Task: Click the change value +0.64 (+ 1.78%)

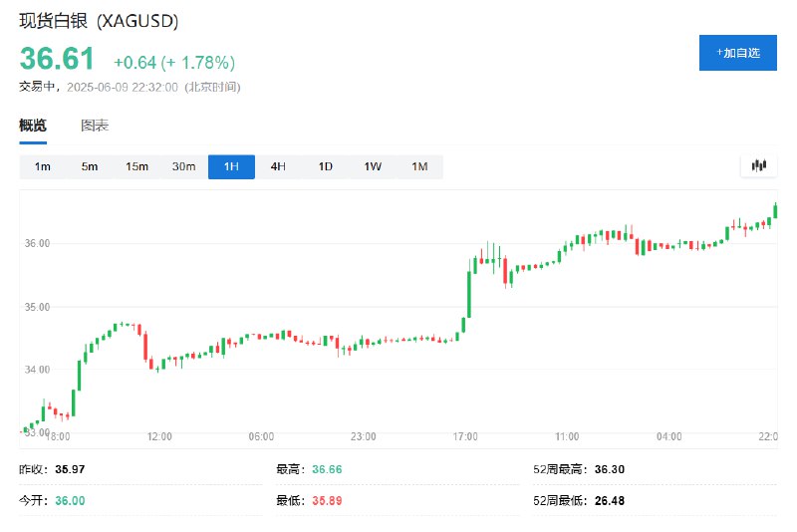Action: 174,63
